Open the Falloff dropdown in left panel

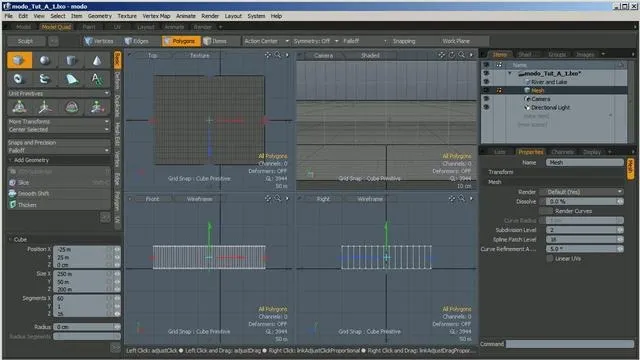tap(59, 150)
